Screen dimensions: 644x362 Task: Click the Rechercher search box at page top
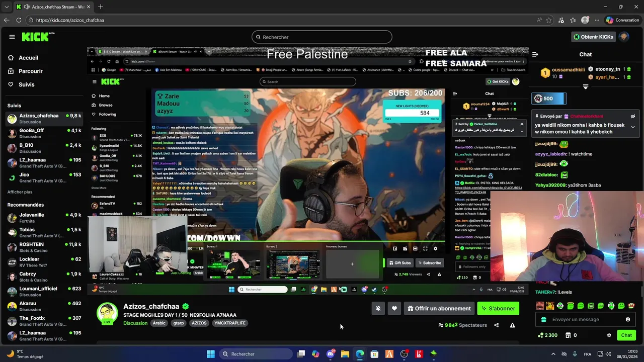tap(322, 37)
